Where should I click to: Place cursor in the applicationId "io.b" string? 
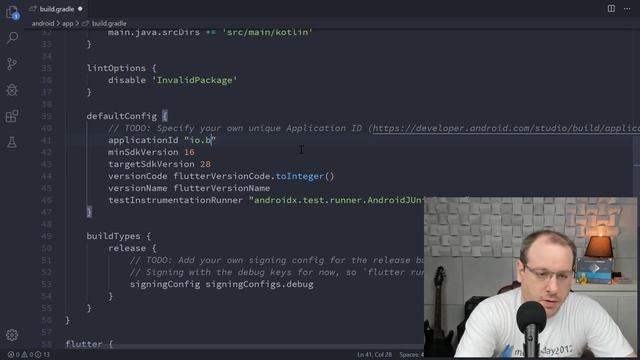[x=200, y=140]
